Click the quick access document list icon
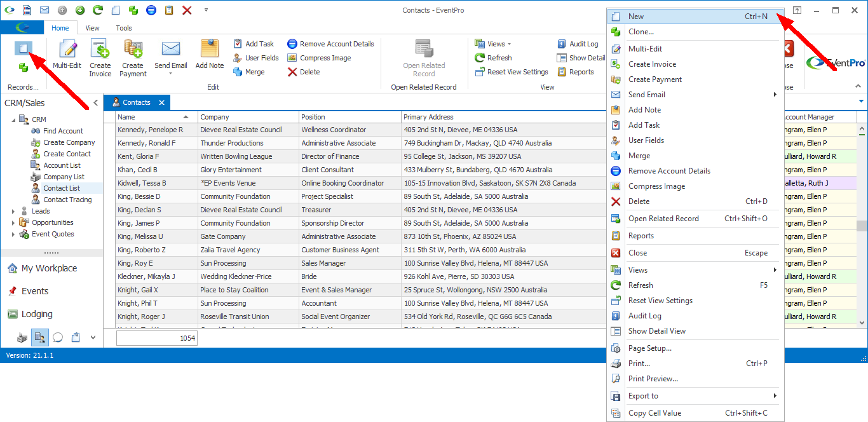The width and height of the screenshot is (868, 422). 27,10
